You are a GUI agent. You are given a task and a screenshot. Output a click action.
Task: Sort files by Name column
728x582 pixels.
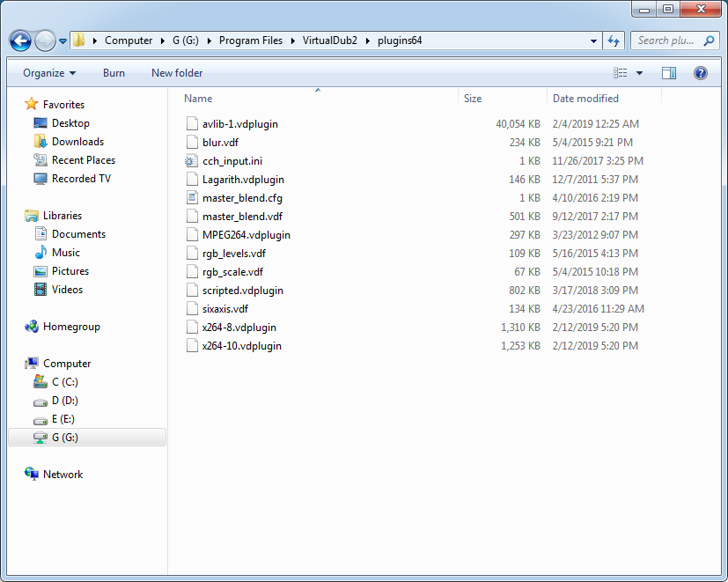198,99
